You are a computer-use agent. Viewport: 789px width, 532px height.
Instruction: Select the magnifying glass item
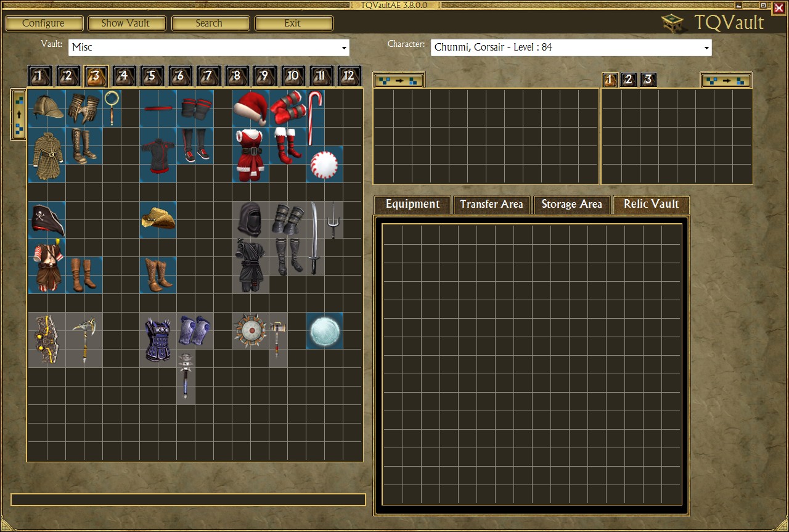pos(112,108)
